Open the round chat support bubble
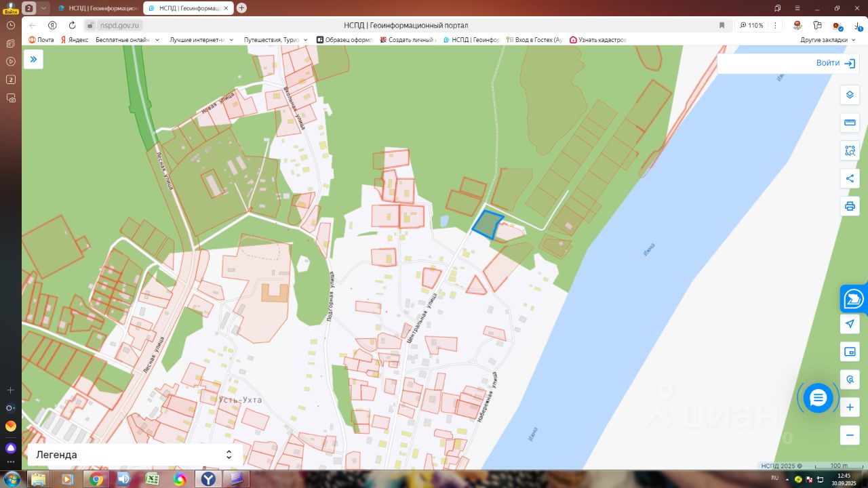The width and height of the screenshot is (868, 488). pos(818,398)
